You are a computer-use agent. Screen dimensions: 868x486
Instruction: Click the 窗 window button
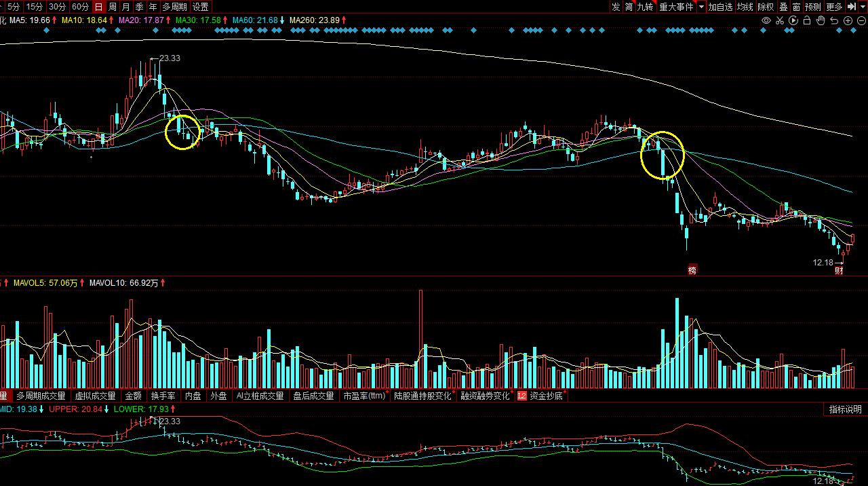(796, 7)
